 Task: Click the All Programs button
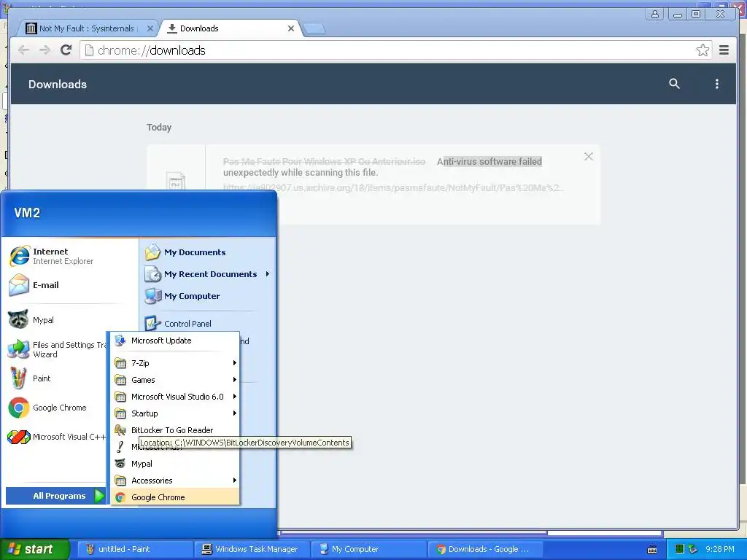[55, 496]
